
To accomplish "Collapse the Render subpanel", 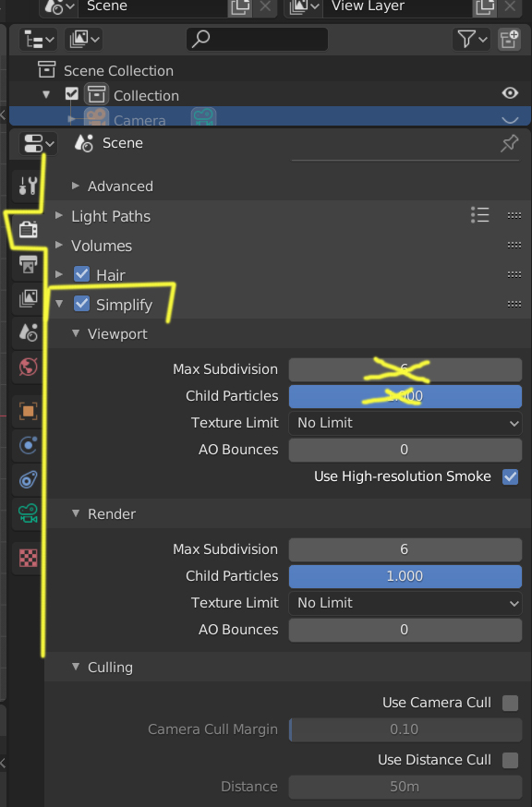I will coord(76,513).
